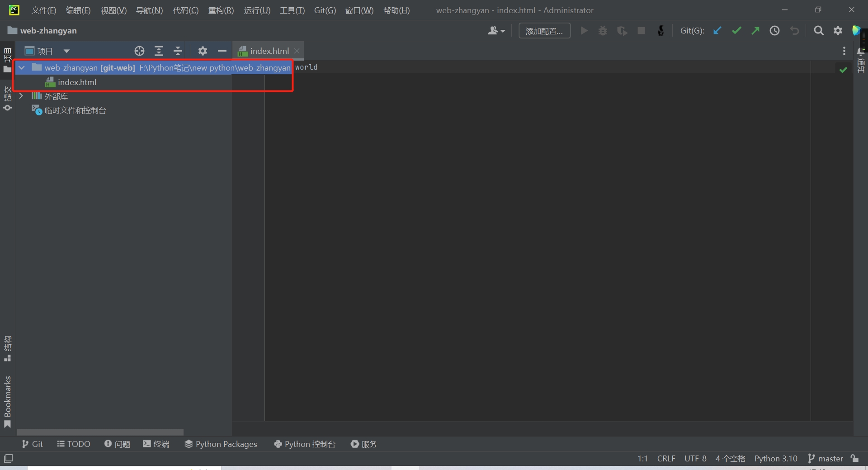Click the expand all icon in project panel
This screenshot has height=470, width=868.
(x=159, y=51)
